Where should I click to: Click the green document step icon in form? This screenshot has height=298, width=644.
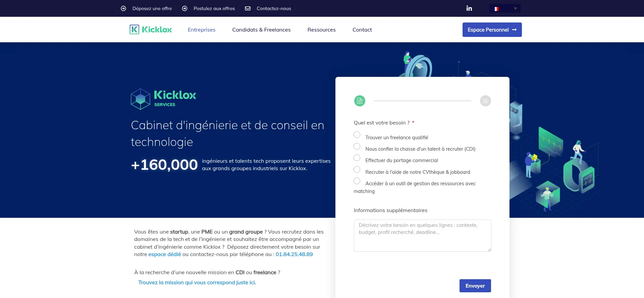tap(360, 101)
